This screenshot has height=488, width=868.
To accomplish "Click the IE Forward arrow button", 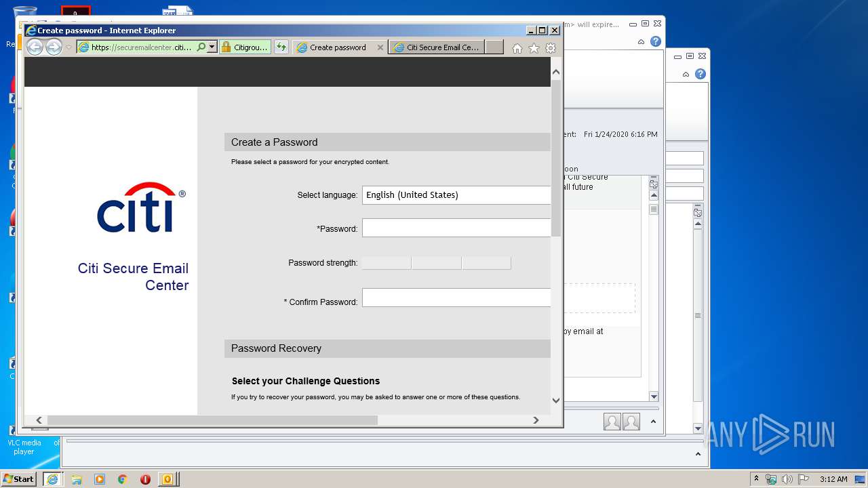I will point(54,47).
